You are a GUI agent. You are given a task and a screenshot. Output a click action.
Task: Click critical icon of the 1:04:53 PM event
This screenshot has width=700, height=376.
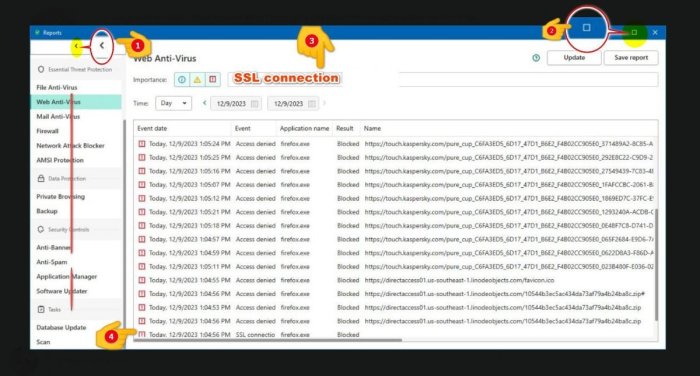142,307
